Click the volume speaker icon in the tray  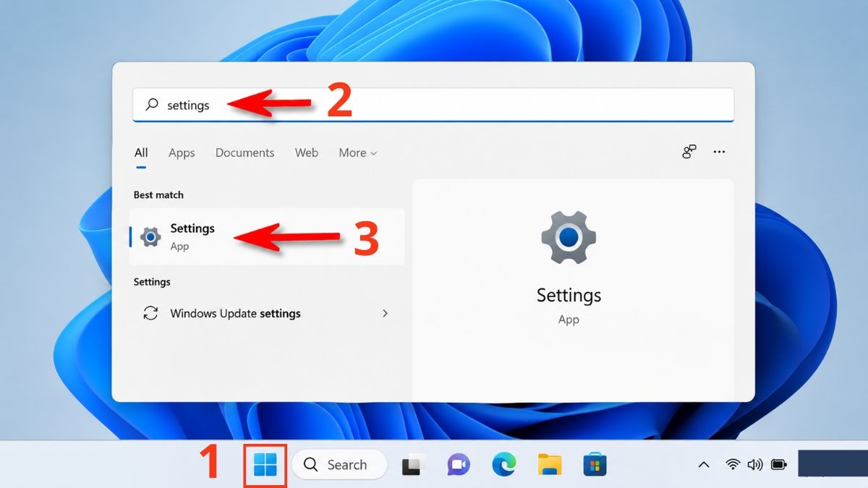coord(755,464)
